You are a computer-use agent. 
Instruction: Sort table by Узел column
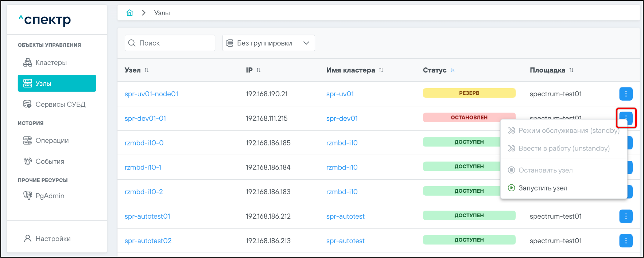pyautogui.click(x=147, y=70)
